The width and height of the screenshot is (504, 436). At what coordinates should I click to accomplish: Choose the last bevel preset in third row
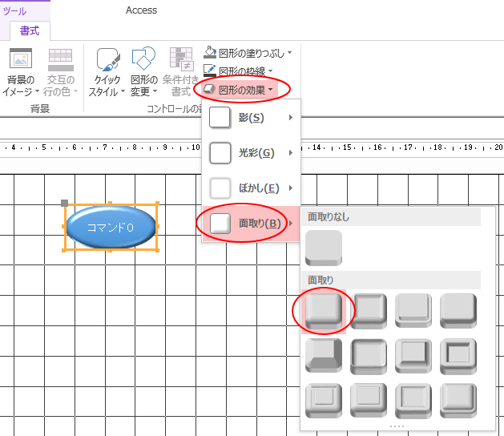[458, 400]
